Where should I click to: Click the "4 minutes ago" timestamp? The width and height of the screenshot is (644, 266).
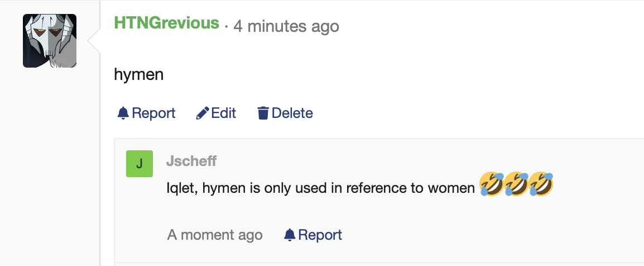pos(286,26)
